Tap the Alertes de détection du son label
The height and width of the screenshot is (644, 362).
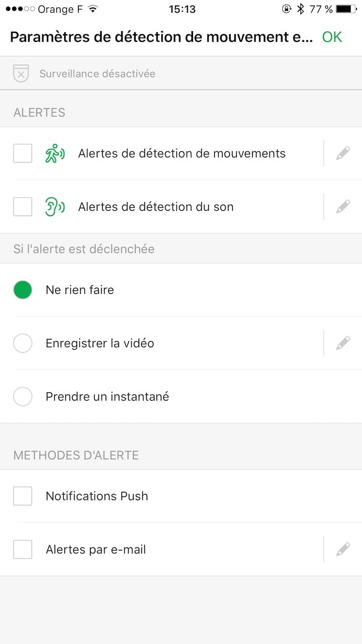(155, 207)
